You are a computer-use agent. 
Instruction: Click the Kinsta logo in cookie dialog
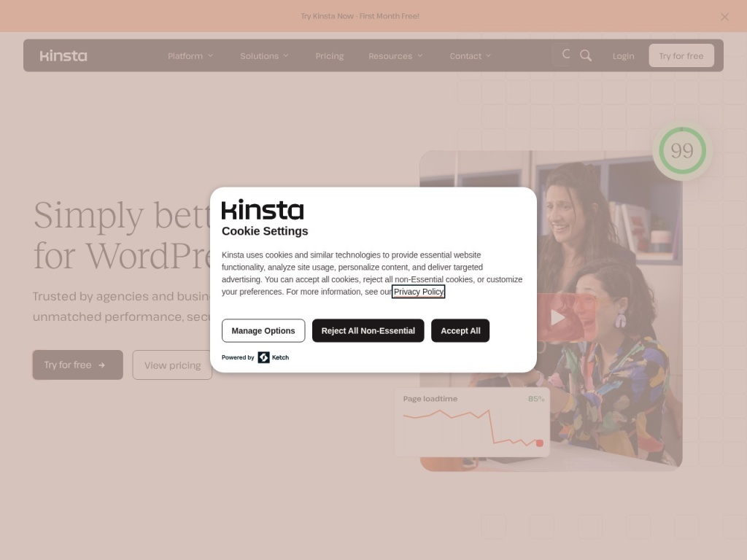click(x=263, y=209)
